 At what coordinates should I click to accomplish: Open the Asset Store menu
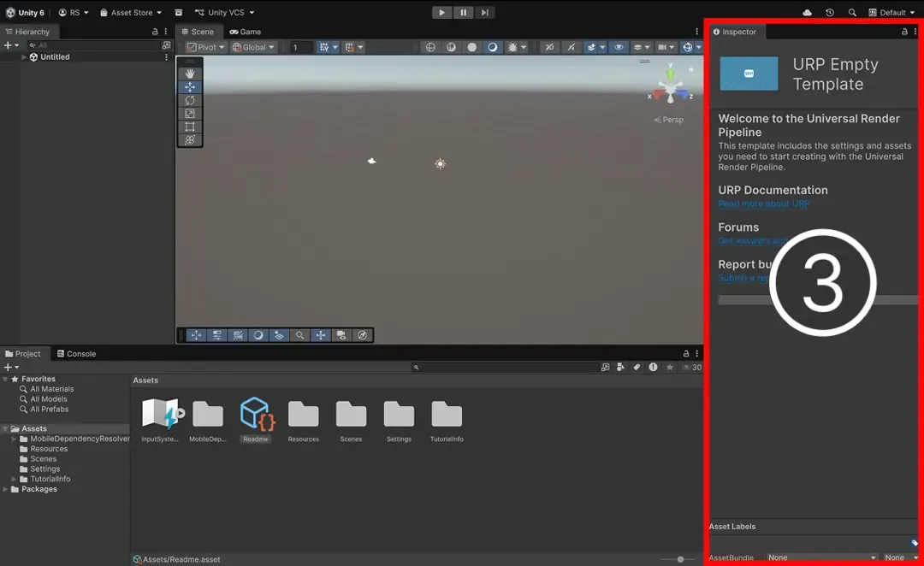coord(131,13)
